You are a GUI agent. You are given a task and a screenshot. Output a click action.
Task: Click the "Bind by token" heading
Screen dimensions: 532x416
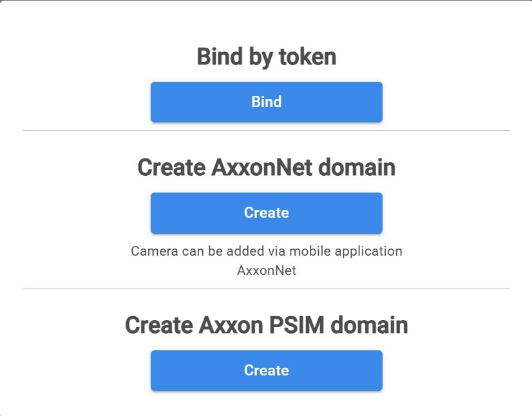point(266,57)
